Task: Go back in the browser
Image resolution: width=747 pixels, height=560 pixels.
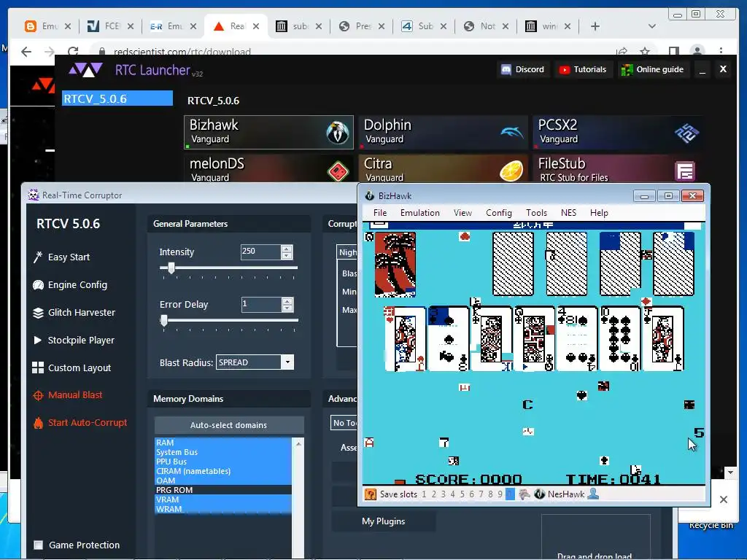Action: (26, 52)
